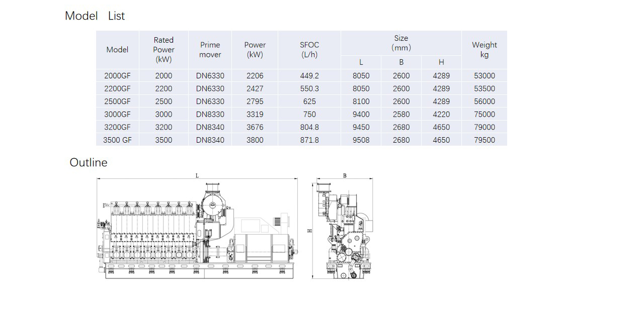This screenshot has height=318, width=644.
Task: Click SFOC value '750'
Action: pos(309,115)
